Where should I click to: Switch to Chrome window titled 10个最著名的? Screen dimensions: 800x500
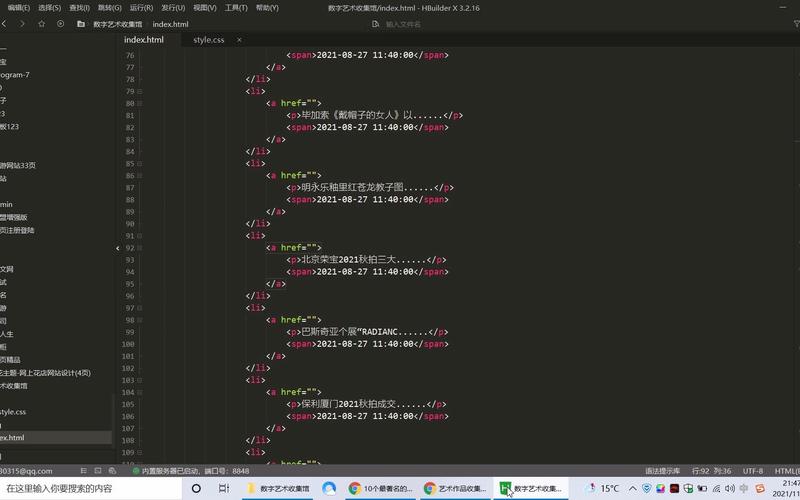coord(381,488)
